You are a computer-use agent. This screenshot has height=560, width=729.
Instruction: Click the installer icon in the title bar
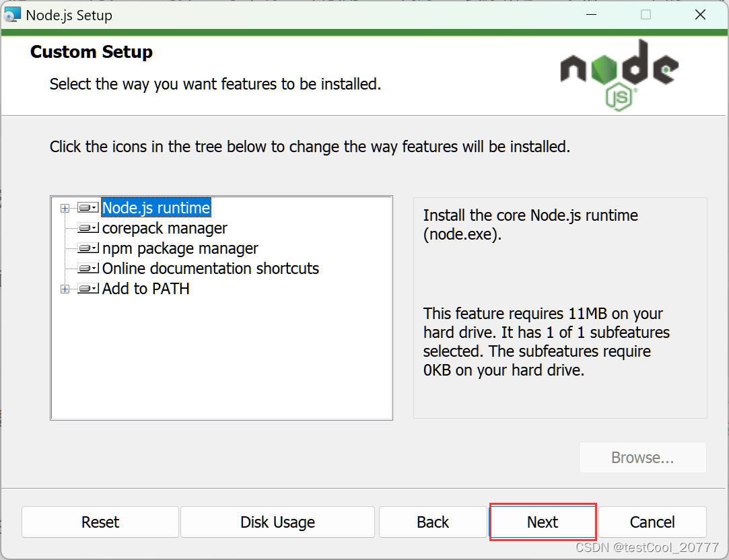(12, 13)
